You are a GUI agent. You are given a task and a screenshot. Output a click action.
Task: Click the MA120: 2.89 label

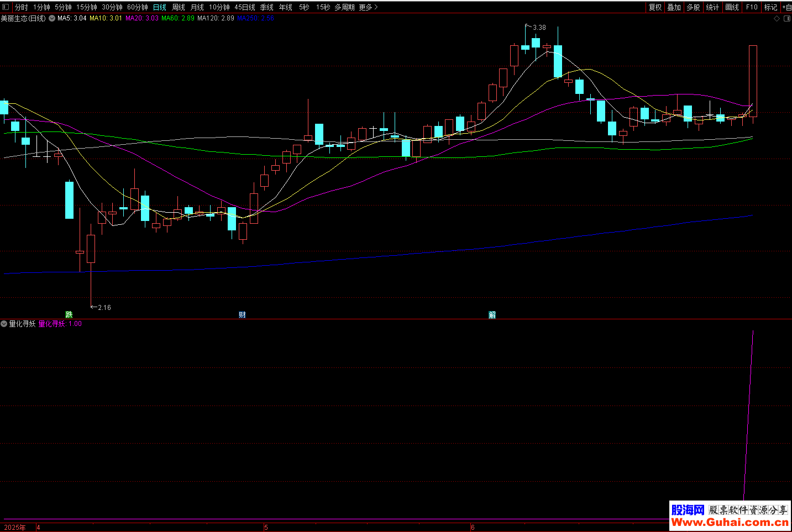tap(216, 18)
